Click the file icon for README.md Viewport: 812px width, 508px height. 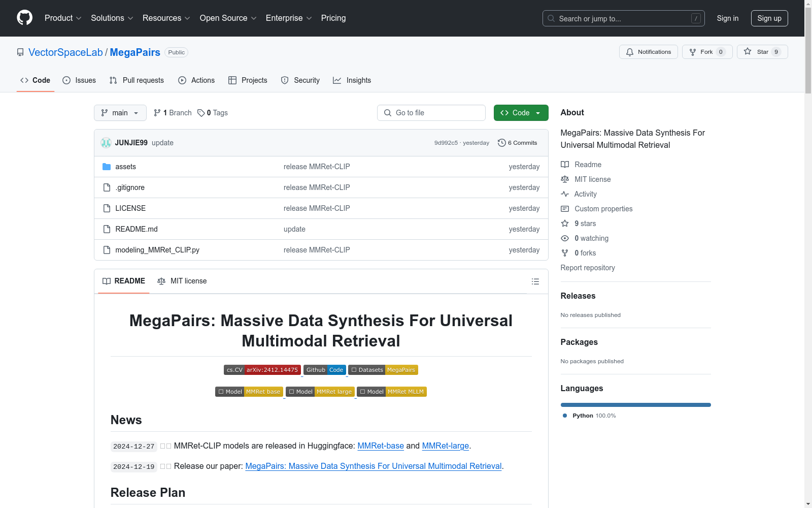click(107, 229)
